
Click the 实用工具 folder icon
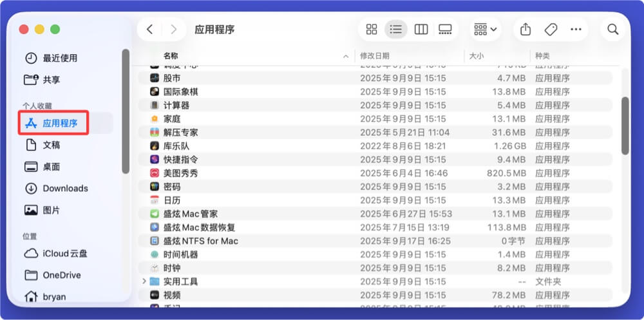tap(155, 281)
